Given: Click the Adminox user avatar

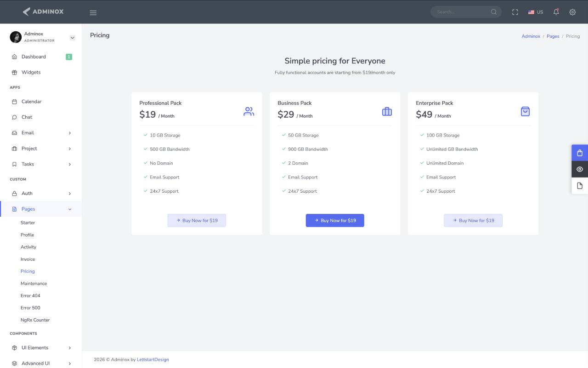Looking at the screenshot, I should tap(16, 37).
